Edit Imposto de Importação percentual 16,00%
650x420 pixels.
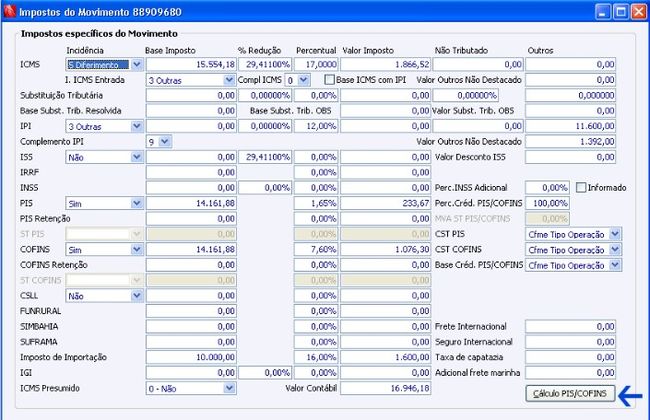click(316, 357)
